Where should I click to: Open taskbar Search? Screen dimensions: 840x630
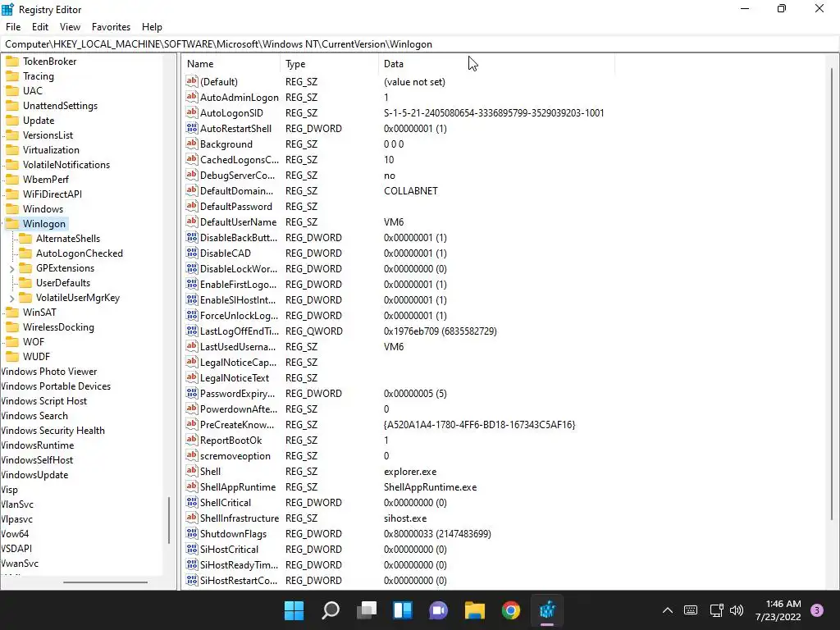[330, 610]
